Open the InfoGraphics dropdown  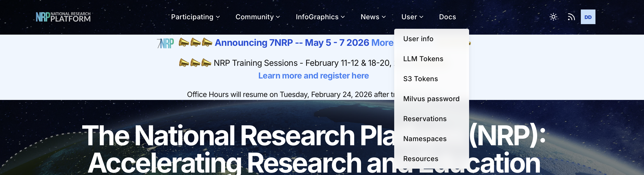coord(320,17)
